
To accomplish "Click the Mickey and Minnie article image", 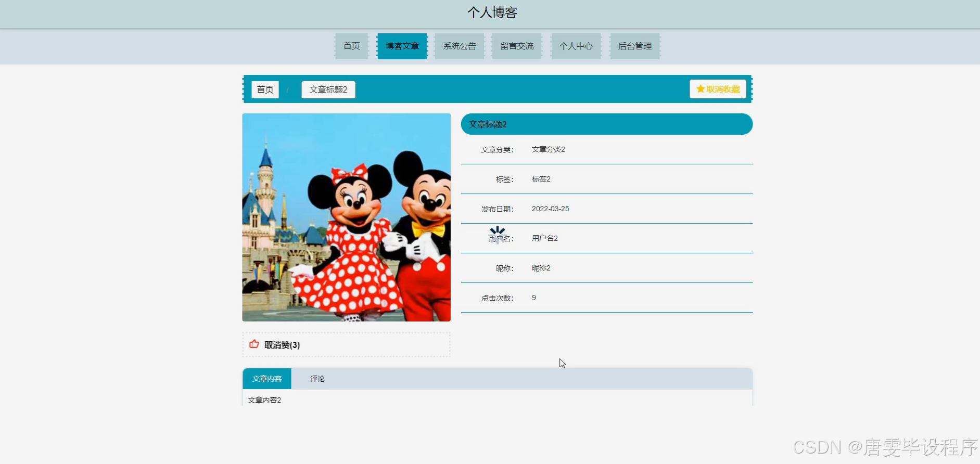I will coord(346,217).
